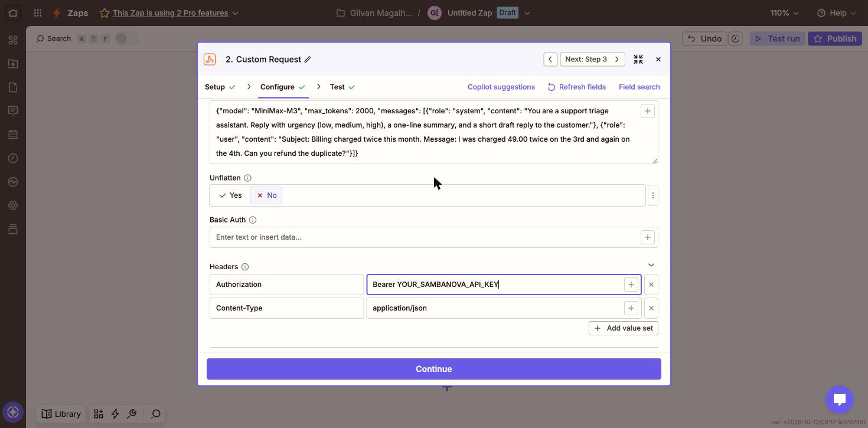Rename step with the pencil edit icon
The width and height of the screenshot is (868, 428).
point(308,59)
